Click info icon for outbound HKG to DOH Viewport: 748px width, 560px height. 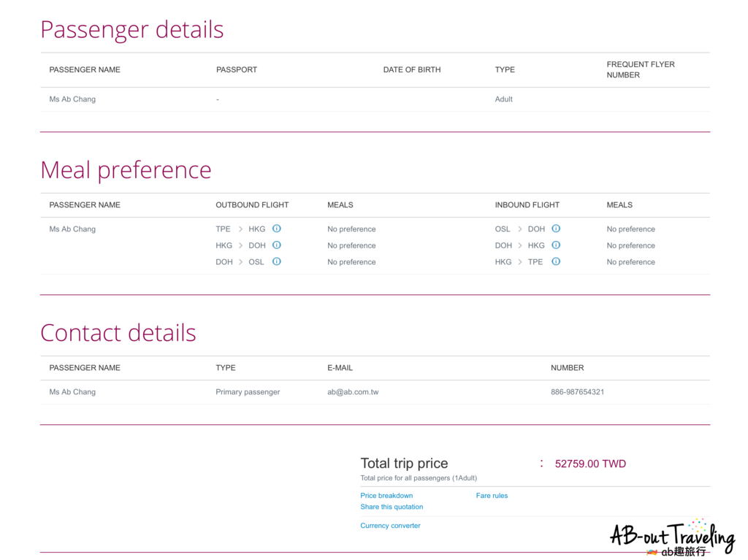[x=277, y=245]
